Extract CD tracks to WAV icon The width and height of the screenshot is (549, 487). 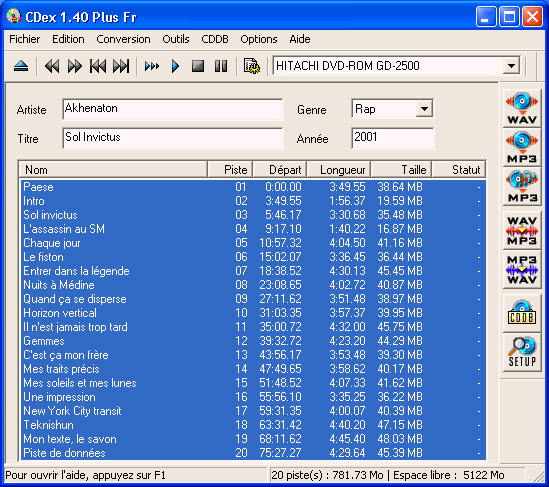click(522, 109)
